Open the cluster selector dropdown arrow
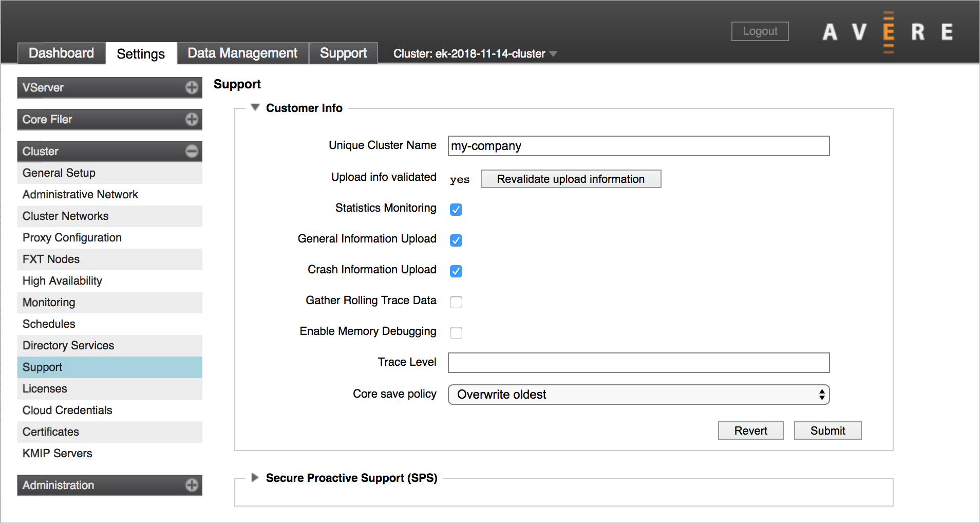 click(x=553, y=54)
